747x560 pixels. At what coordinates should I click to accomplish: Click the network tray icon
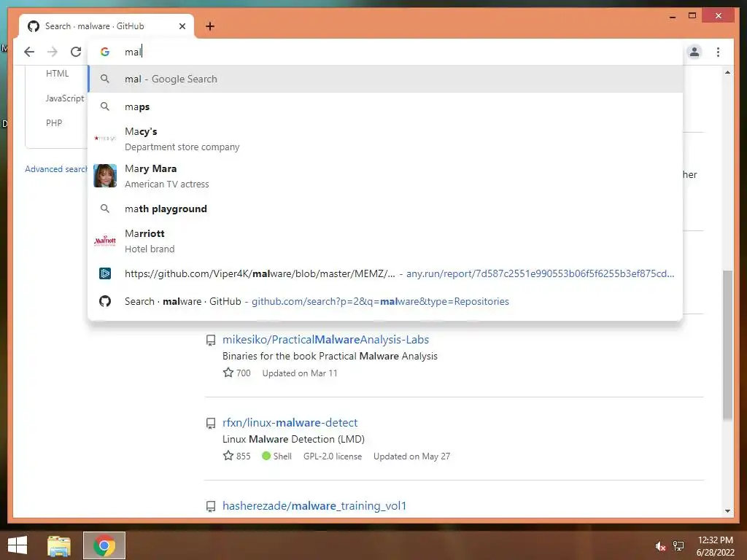pos(678,545)
